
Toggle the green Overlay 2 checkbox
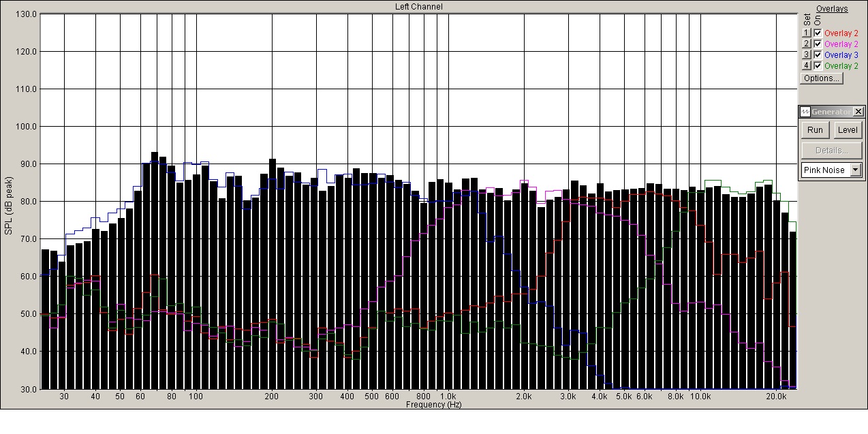coord(818,66)
